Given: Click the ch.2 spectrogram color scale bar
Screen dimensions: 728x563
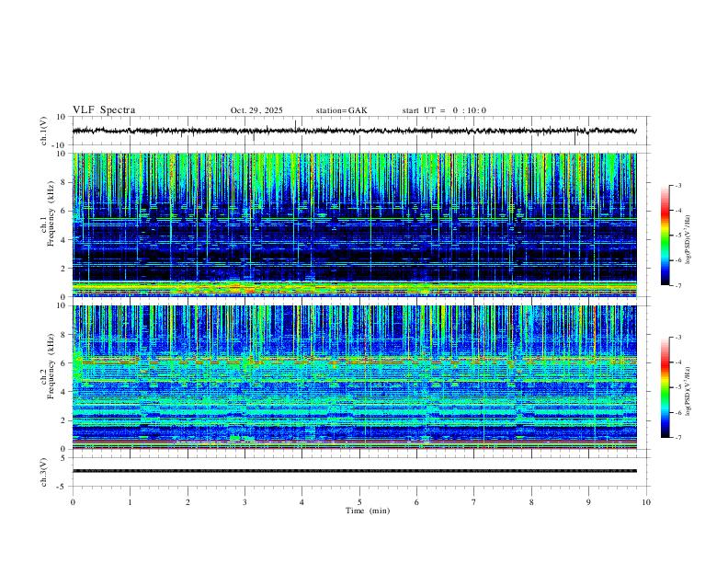Looking at the screenshot, I should [665, 387].
